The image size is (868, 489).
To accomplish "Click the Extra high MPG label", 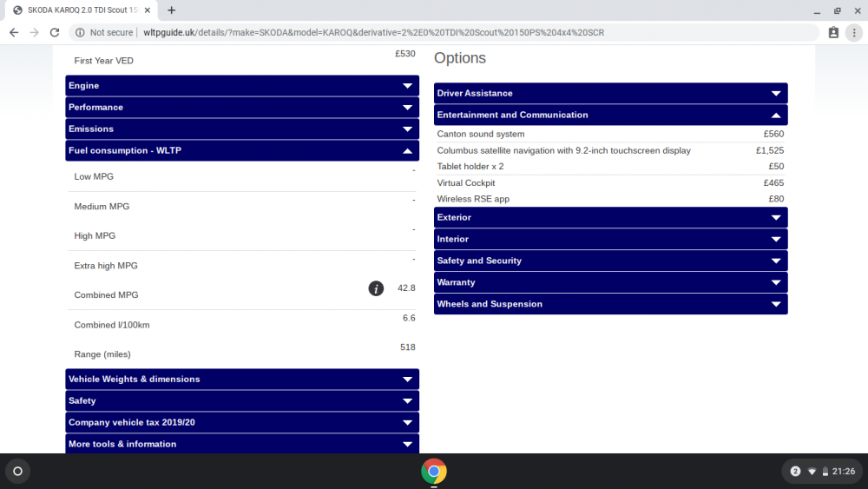I will pyautogui.click(x=106, y=266).
